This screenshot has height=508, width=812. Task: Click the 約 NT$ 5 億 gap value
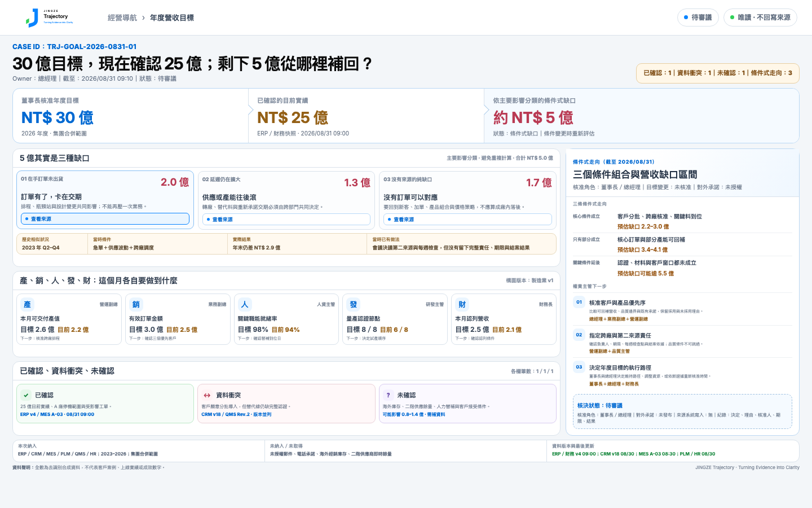point(533,117)
